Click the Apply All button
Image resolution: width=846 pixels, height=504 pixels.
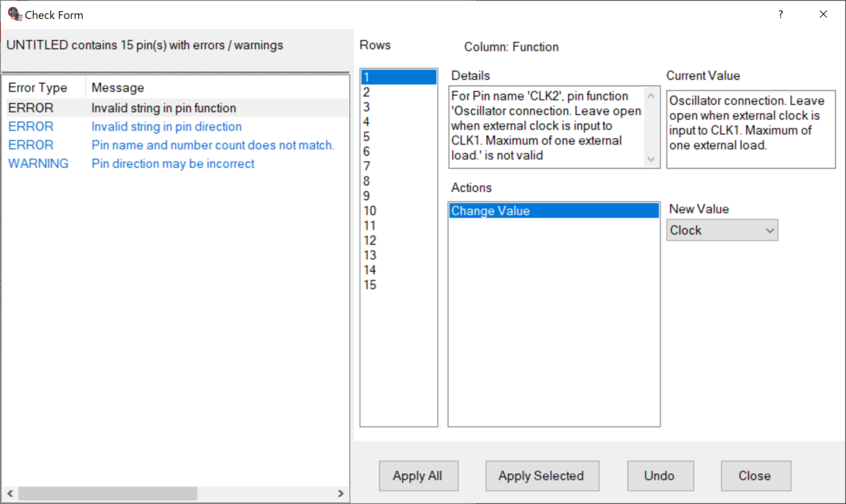418,476
